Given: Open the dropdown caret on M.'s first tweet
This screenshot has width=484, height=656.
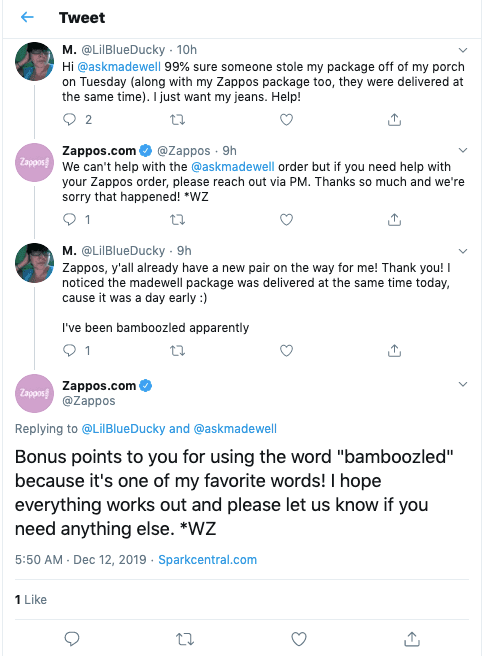Looking at the screenshot, I should pos(463,50).
